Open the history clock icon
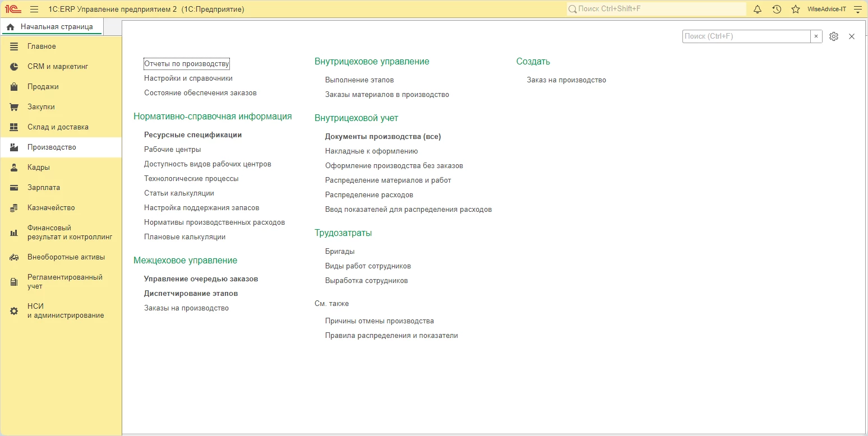Screen dimensions: 868x436 pos(777,9)
